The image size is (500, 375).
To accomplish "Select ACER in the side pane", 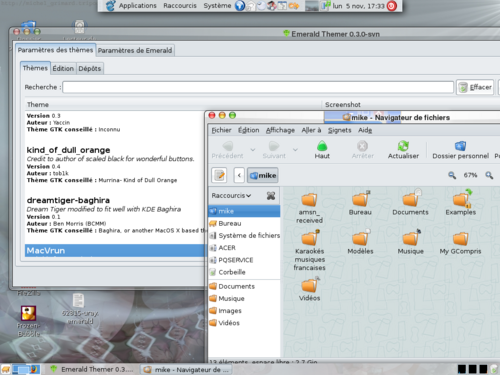I will click(245, 248).
